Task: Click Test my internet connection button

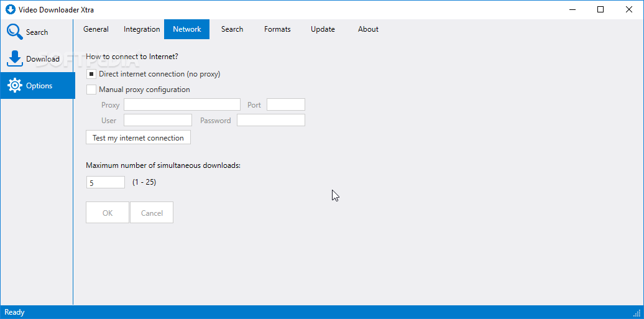Action: [138, 137]
